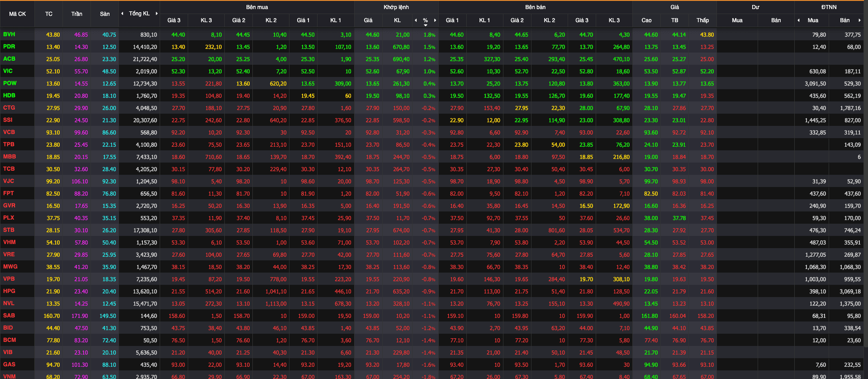This screenshot has width=868, height=379.
Task: Open the VHM stock symbol
Action: [x=9, y=242]
